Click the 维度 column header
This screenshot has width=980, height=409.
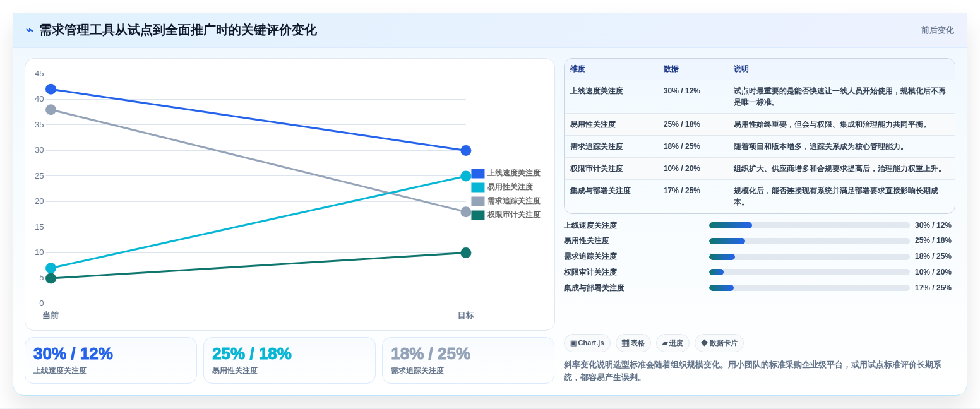point(578,69)
